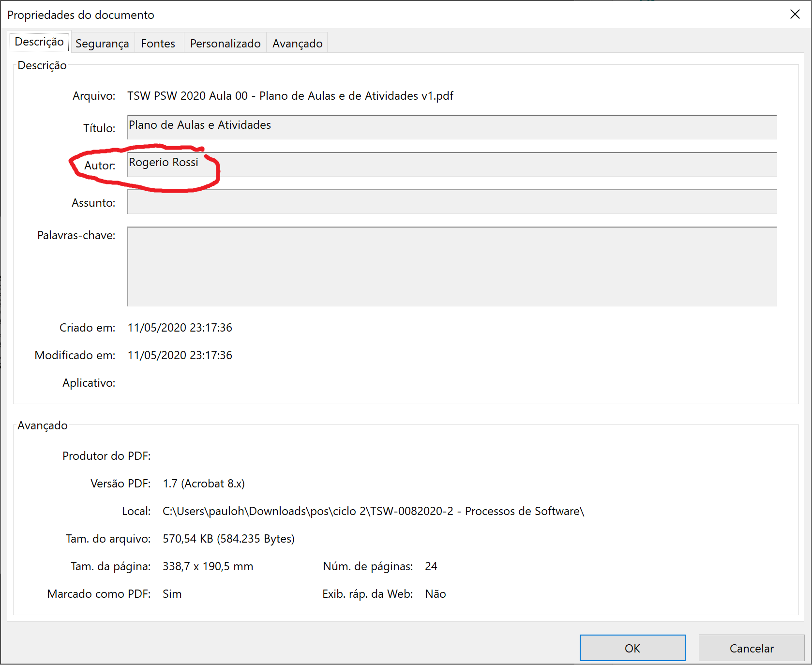Click the 'Aplicativo:' label
Image resolution: width=812 pixels, height=667 pixels.
(x=89, y=383)
